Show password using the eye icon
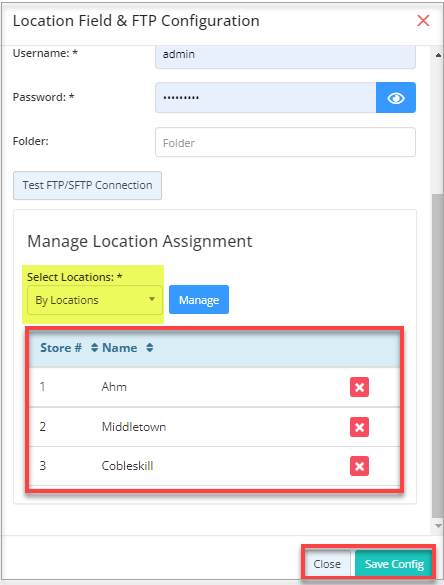Viewport: 444px width, 585px height. (395, 98)
